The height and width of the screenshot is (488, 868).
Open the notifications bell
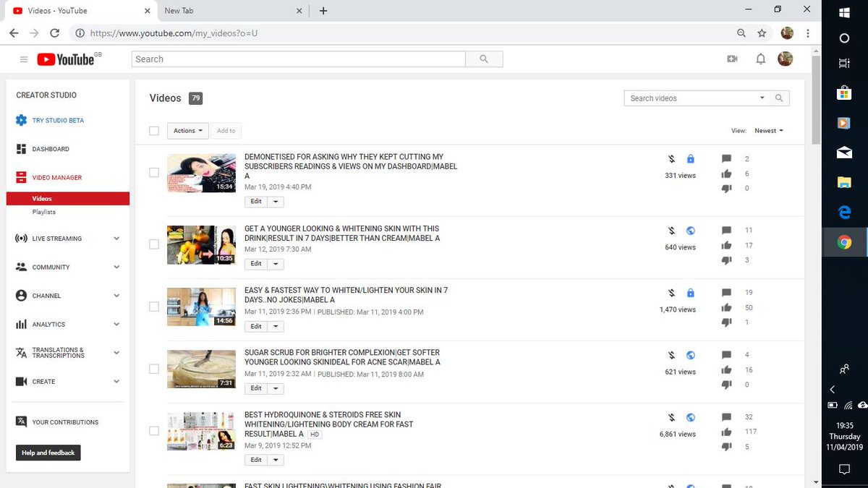coord(760,59)
